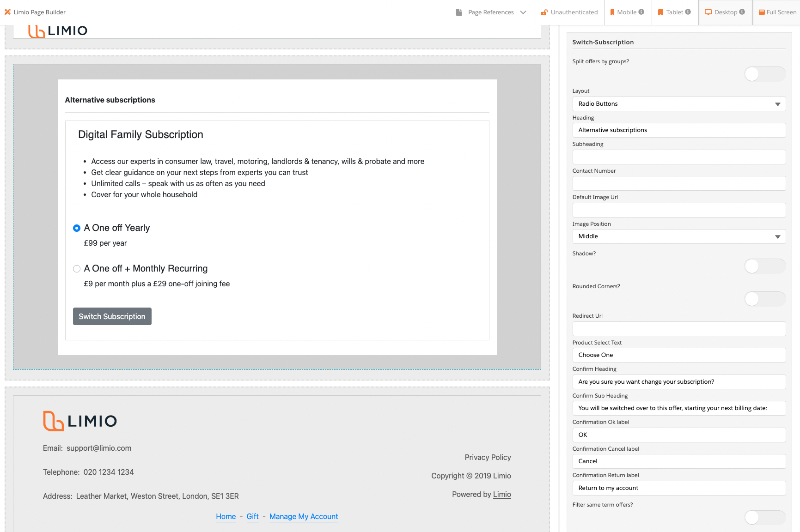Image resolution: width=800 pixels, height=532 pixels.
Task: Open the Manage My Account link
Action: 304,516
